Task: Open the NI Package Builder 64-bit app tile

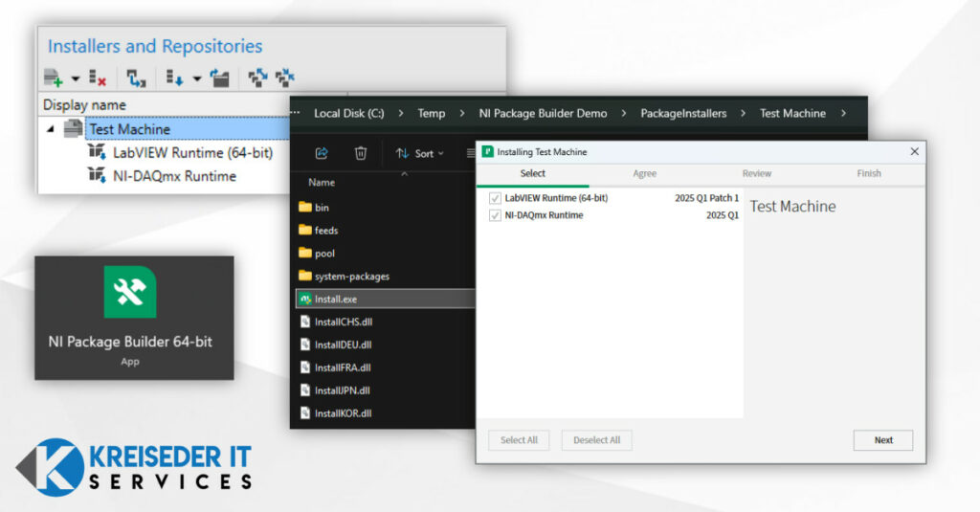Action: click(x=134, y=317)
